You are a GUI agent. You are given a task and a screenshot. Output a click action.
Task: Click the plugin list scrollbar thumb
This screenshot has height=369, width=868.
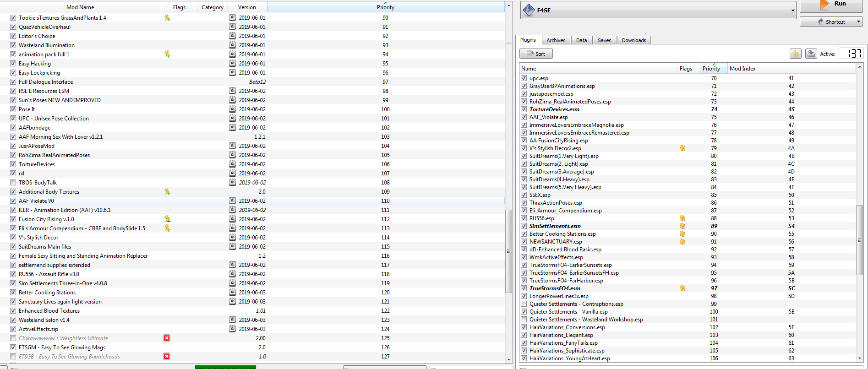click(x=859, y=240)
